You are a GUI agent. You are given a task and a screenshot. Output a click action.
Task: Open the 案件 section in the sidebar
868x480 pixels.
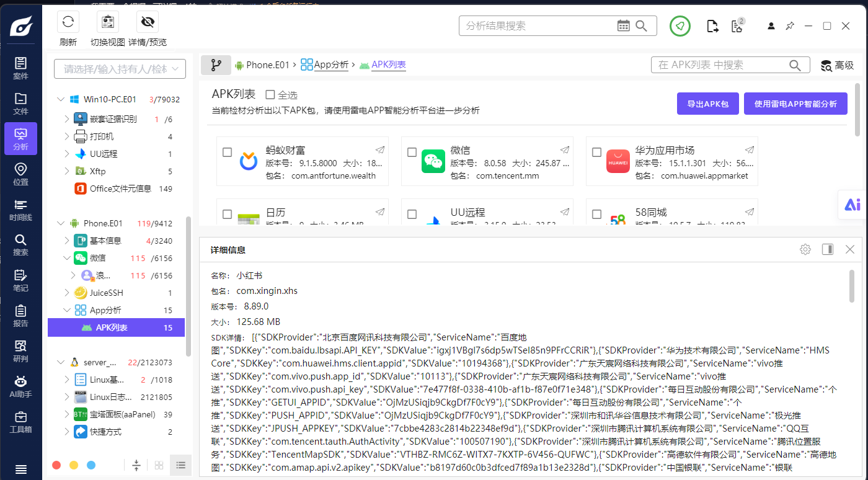[x=20, y=68]
